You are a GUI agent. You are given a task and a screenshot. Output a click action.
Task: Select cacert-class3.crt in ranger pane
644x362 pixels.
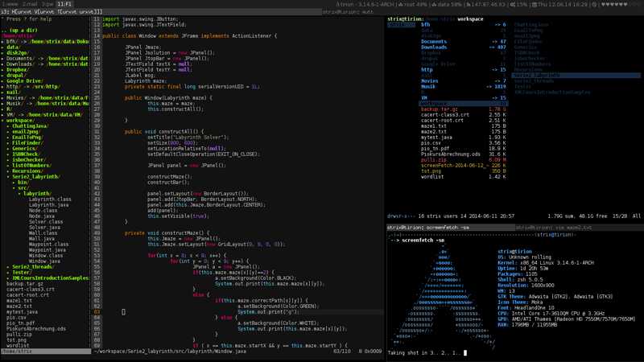point(464,115)
